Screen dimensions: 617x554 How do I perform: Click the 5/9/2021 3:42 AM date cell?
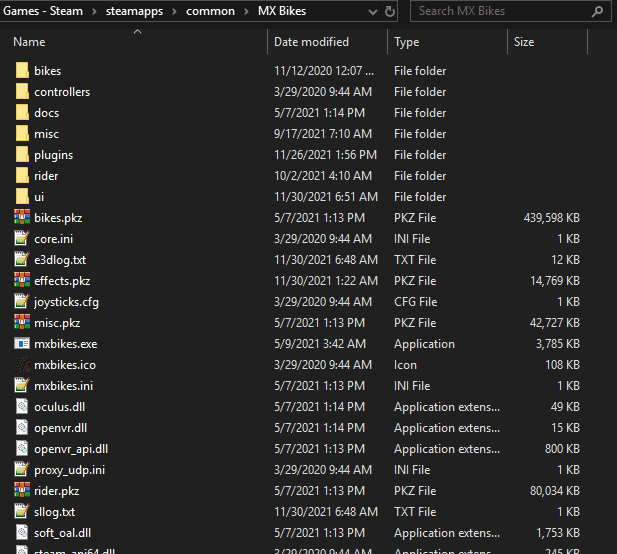pos(320,343)
